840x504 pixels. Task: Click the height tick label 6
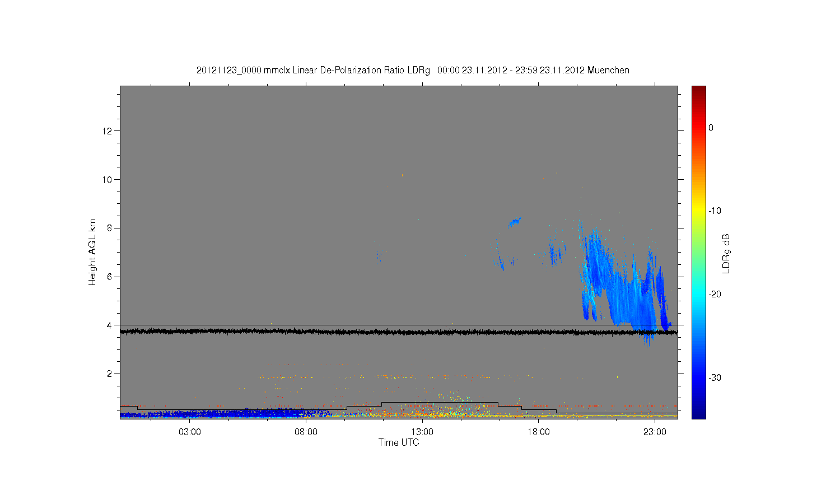pyautogui.click(x=110, y=277)
